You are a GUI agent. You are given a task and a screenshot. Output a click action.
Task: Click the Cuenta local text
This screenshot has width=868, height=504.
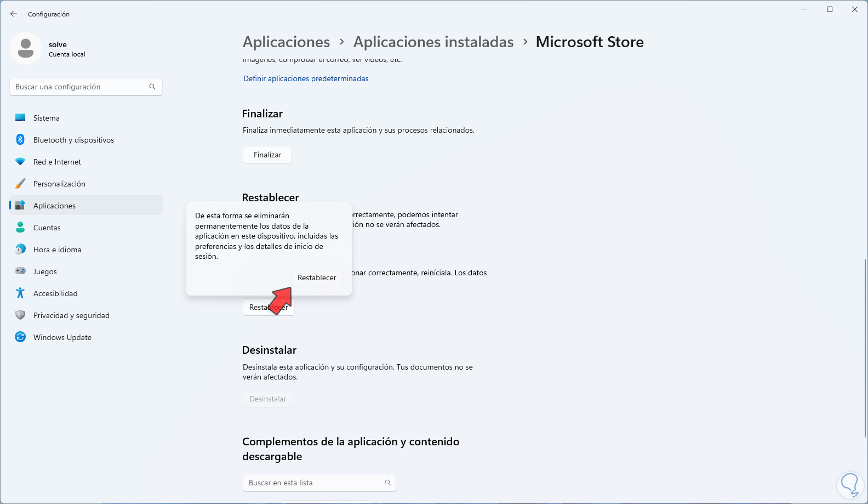tap(67, 54)
